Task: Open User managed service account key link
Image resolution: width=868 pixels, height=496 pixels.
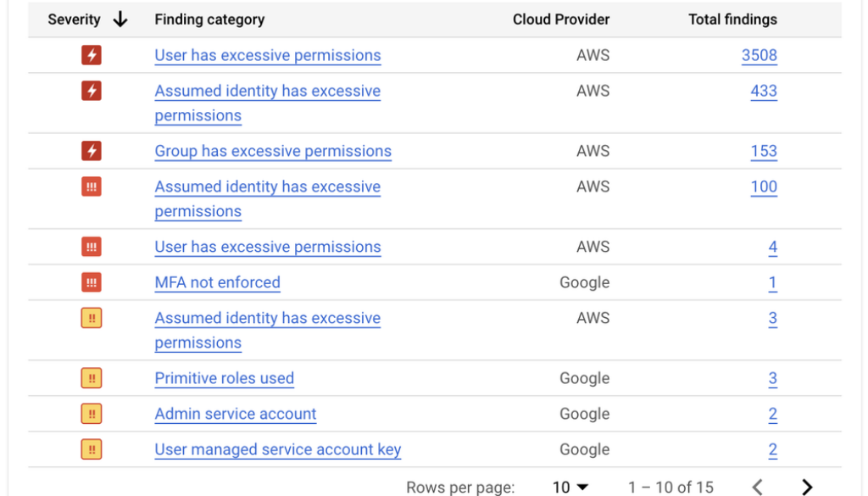Action: (x=277, y=449)
